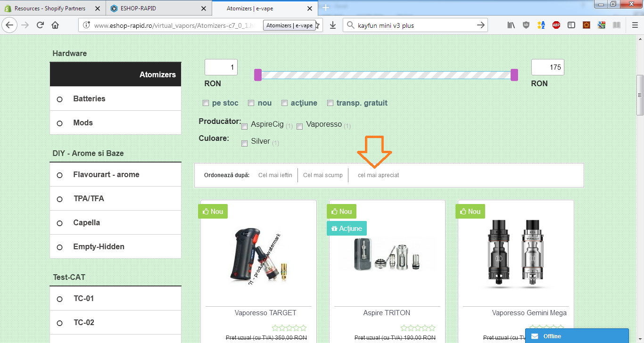Open the Firefox hamburger menu
The image size is (644, 343).
pyautogui.click(x=635, y=25)
